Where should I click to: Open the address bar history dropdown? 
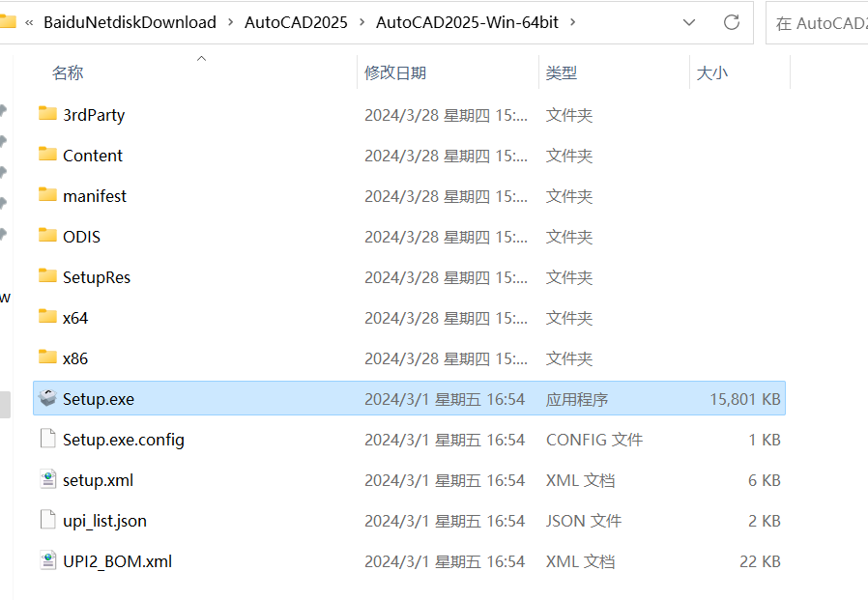(x=688, y=22)
